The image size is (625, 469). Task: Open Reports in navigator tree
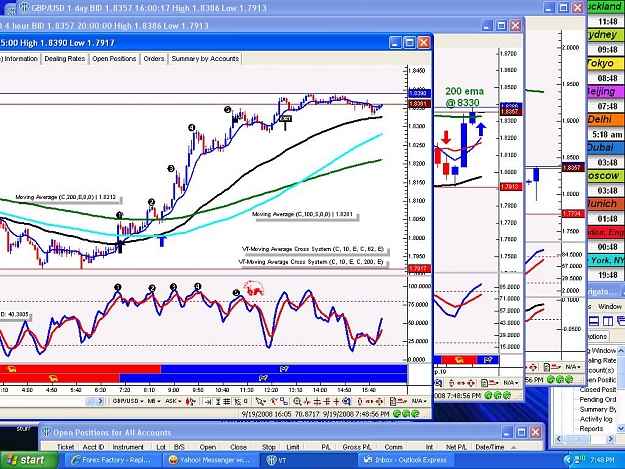(x=591, y=429)
